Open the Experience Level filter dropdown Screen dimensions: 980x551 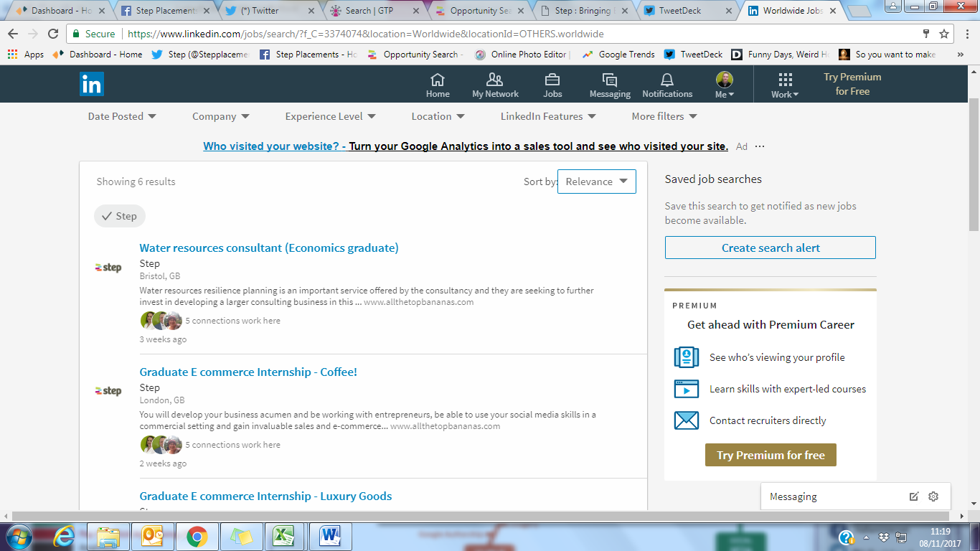coord(330,116)
